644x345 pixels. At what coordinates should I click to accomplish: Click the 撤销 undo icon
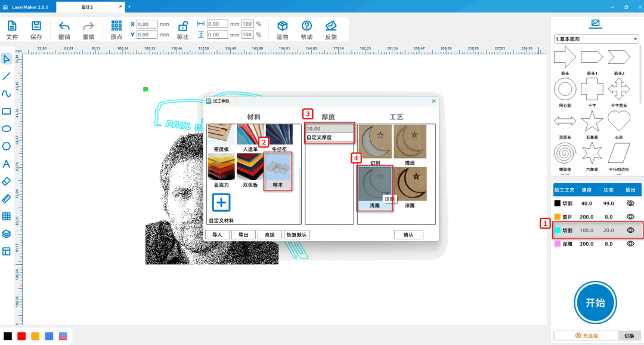tap(64, 26)
